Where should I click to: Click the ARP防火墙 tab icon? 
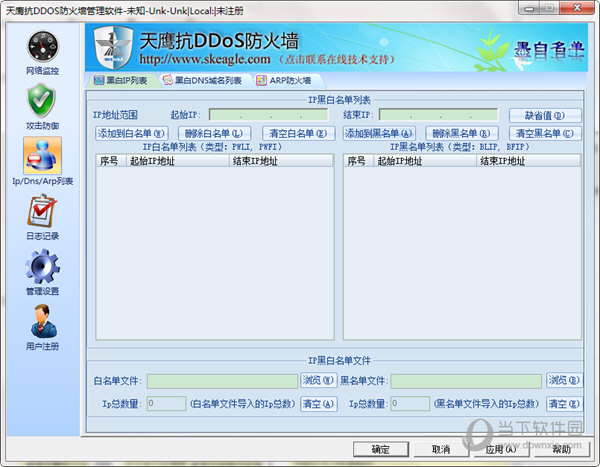261,80
